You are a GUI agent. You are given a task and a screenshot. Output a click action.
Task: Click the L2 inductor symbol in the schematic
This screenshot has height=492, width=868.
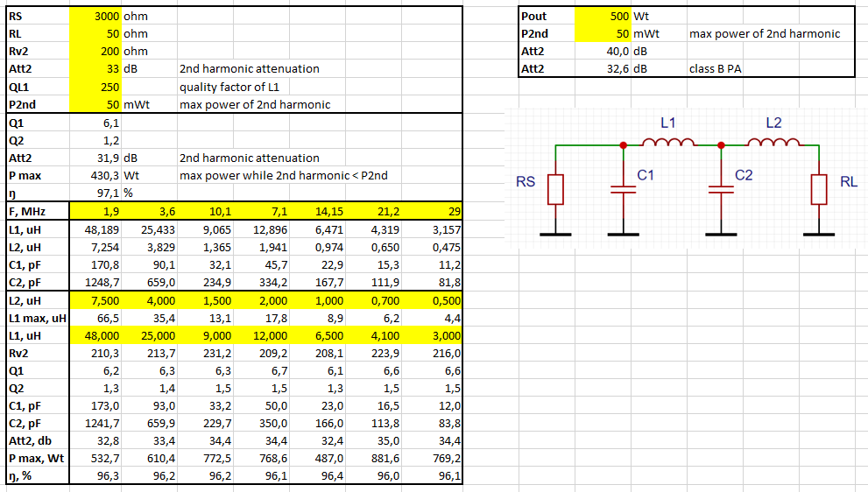(x=774, y=143)
